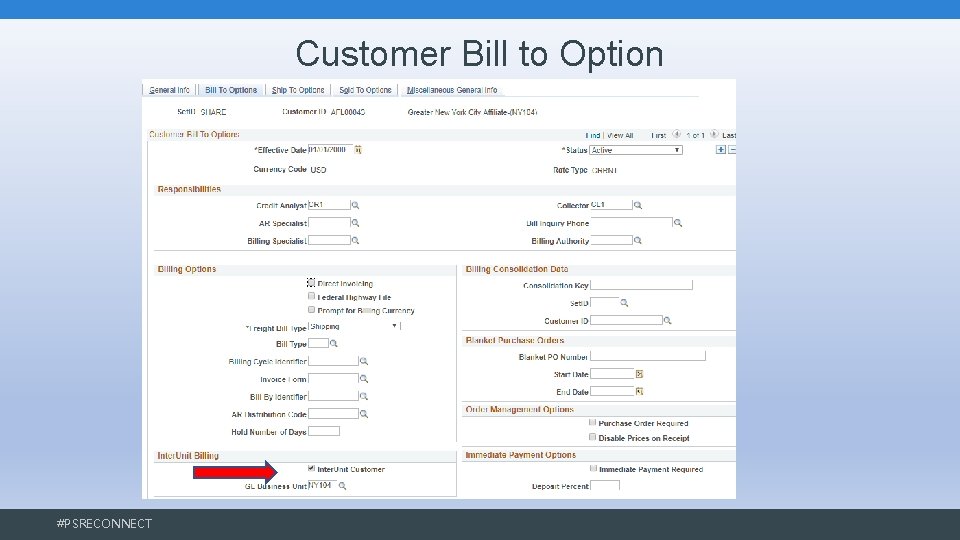Open the Effective Date calendar picker
Image resolution: width=960 pixels, height=540 pixels.
358,149
